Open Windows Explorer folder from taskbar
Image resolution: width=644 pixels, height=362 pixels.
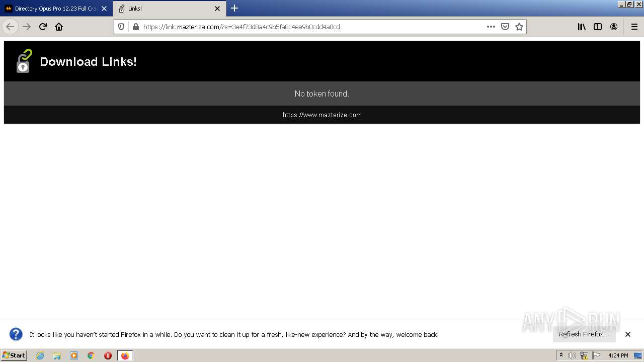pyautogui.click(x=57, y=355)
